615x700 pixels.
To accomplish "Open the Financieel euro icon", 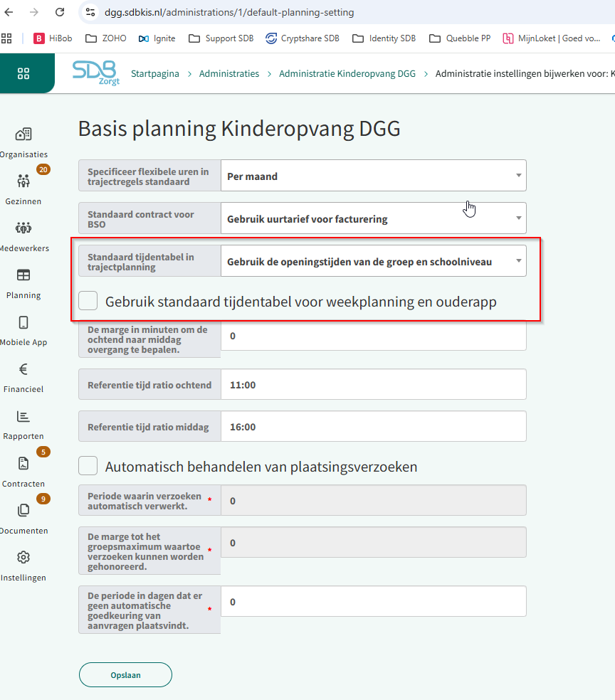I will tap(23, 369).
